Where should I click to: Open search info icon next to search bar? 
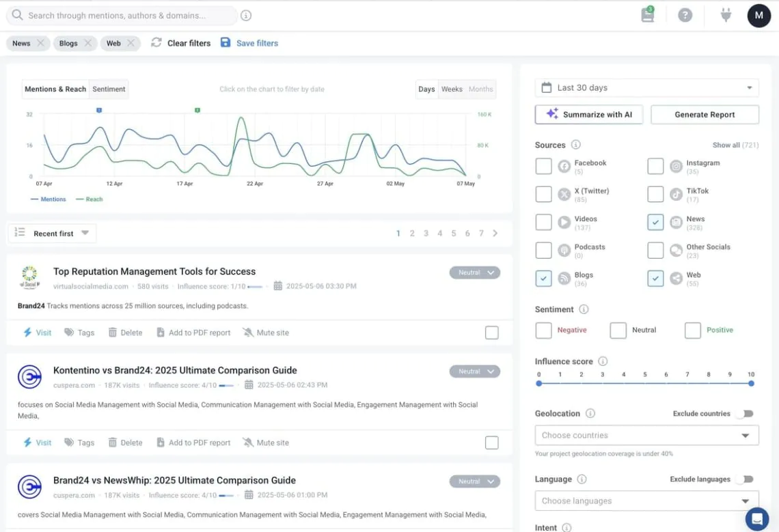pyautogui.click(x=246, y=16)
